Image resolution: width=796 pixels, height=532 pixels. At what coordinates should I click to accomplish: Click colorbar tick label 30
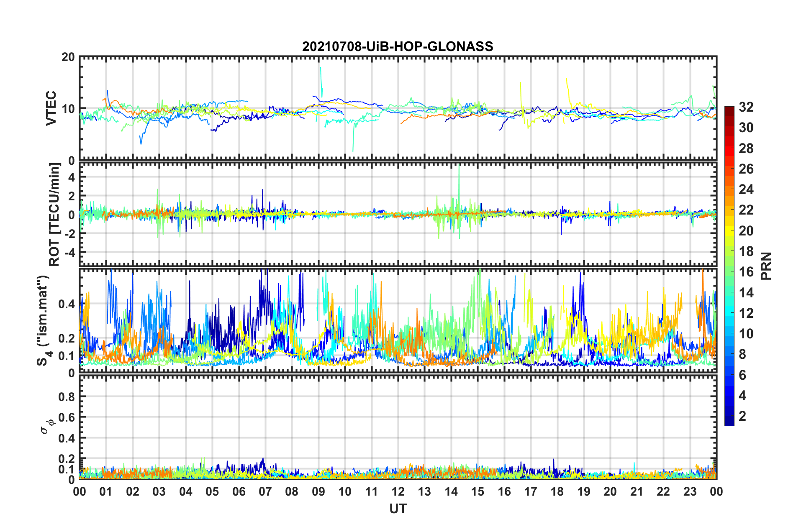[746, 128]
